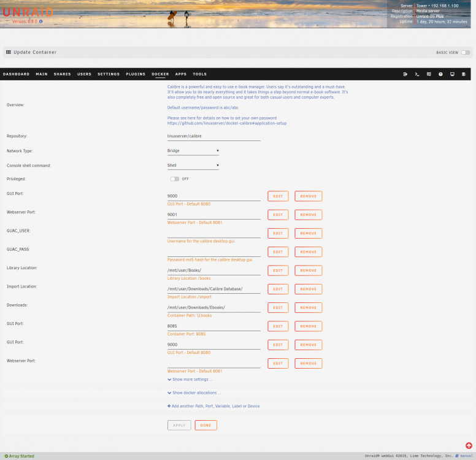The image size is (476, 460).
Task: Open the docker-calibre GitHub application-setup link
Action: (227, 123)
